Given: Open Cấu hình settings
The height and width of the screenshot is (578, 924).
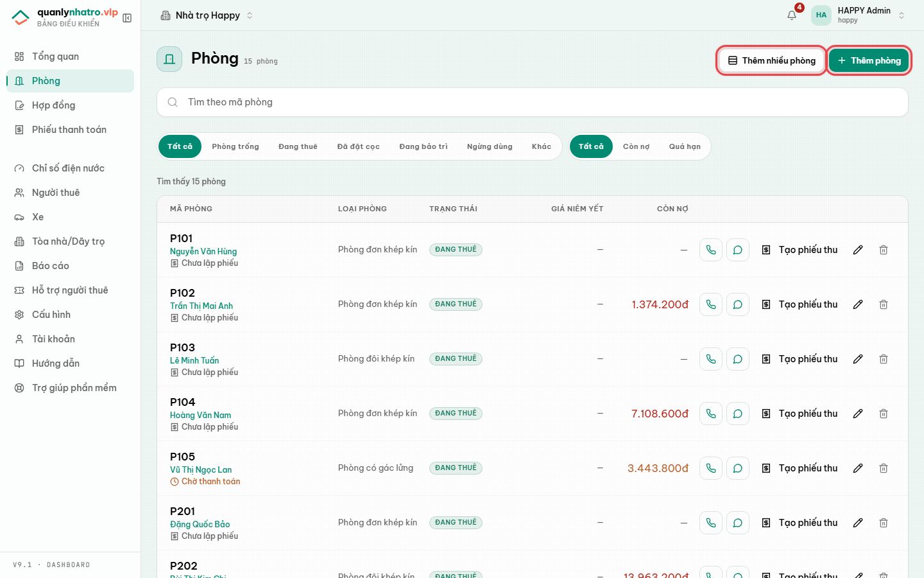Looking at the screenshot, I should [70, 315].
